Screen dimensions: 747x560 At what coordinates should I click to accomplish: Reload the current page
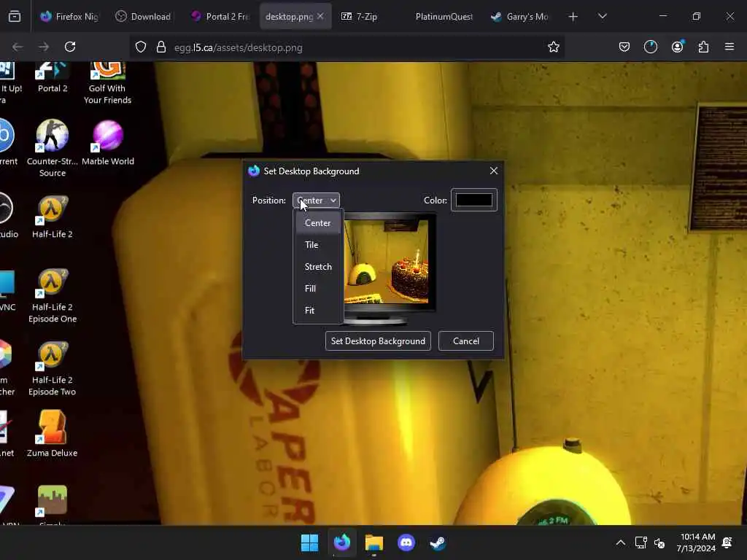[70, 47]
